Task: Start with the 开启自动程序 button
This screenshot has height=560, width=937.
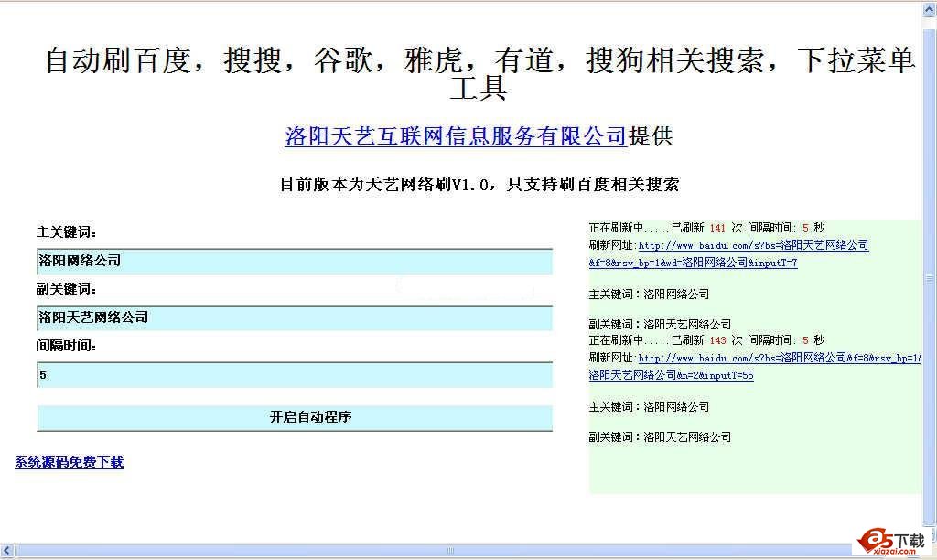Action: 295,418
